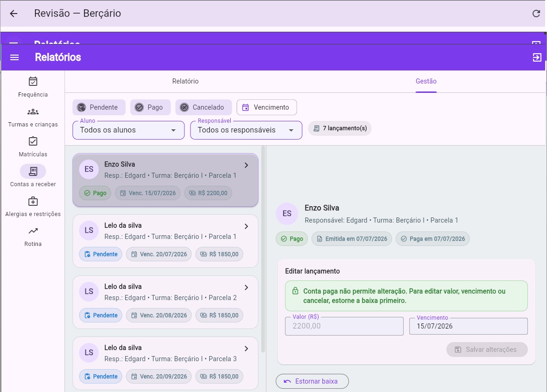
Task: Toggle the Pago status filter chip
Action: coord(150,107)
